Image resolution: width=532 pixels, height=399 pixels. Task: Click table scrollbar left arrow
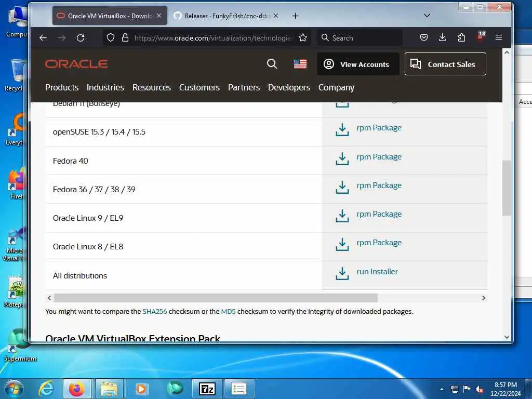point(49,298)
